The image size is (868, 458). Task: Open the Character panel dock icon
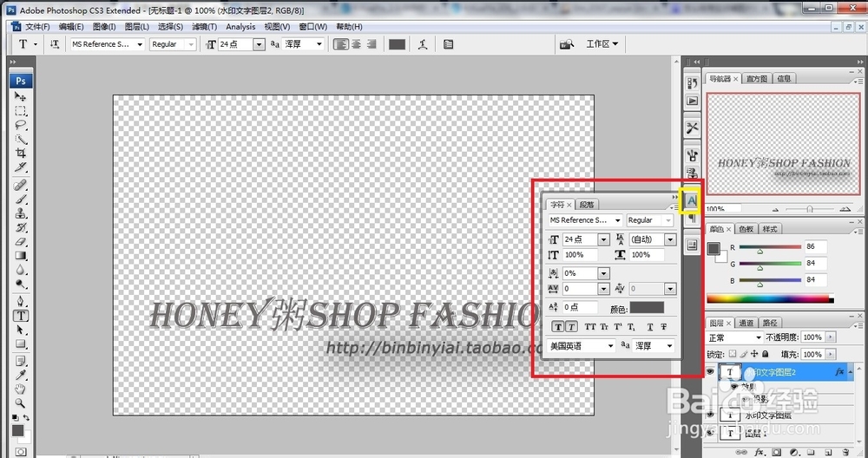point(692,201)
